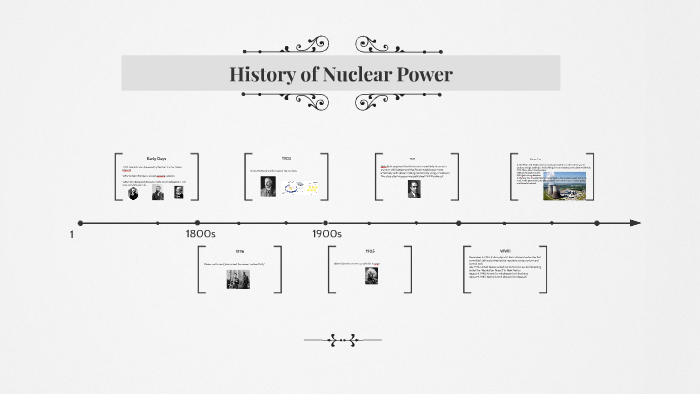Viewport: 700px width, 394px height.
Task: Click the timeline start dot above 1
Action: pos(80,223)
